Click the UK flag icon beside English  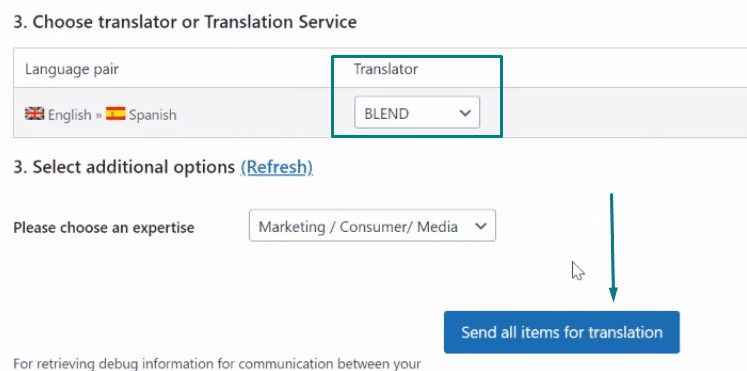click(34, 114)
